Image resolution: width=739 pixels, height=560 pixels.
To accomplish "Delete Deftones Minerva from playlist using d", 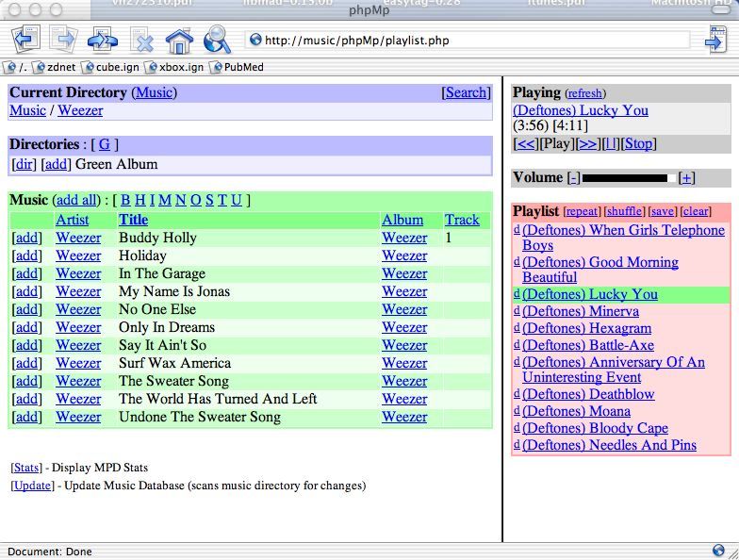I will pyautogui.click(x=517, y=310).
